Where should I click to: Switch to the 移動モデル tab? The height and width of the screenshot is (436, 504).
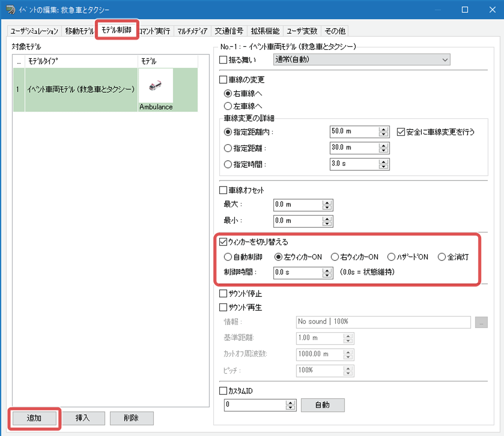click(79, 31)
